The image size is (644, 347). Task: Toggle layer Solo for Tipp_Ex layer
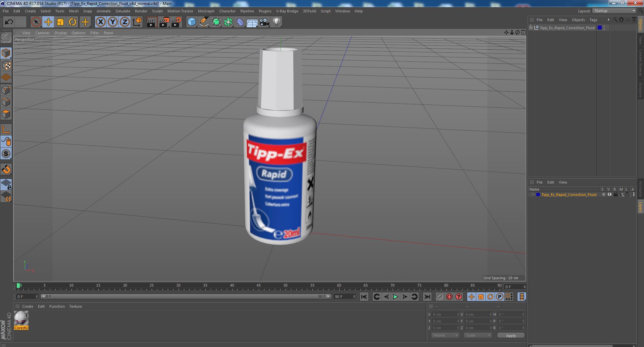tap(603, 195)
